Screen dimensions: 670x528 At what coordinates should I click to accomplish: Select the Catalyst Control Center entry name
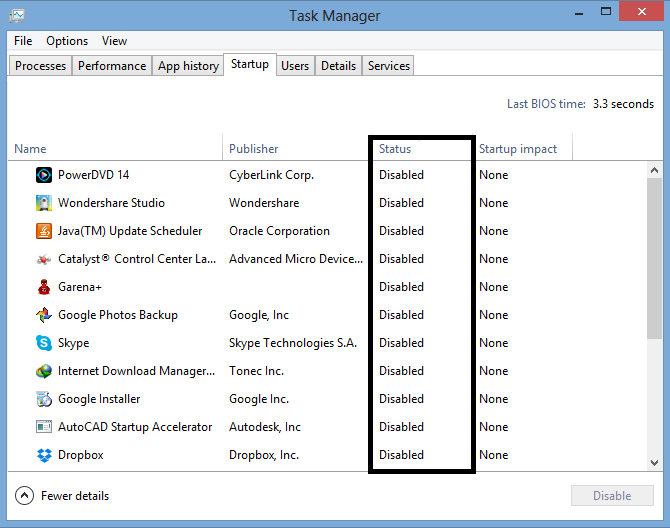point(137,259)
